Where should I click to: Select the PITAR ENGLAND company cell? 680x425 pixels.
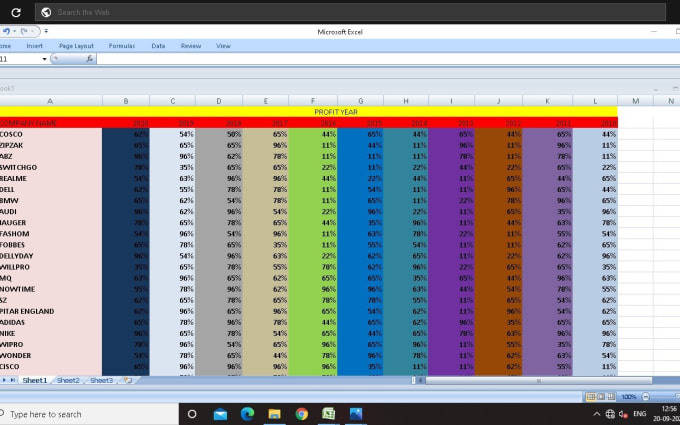tap(51, 311)
